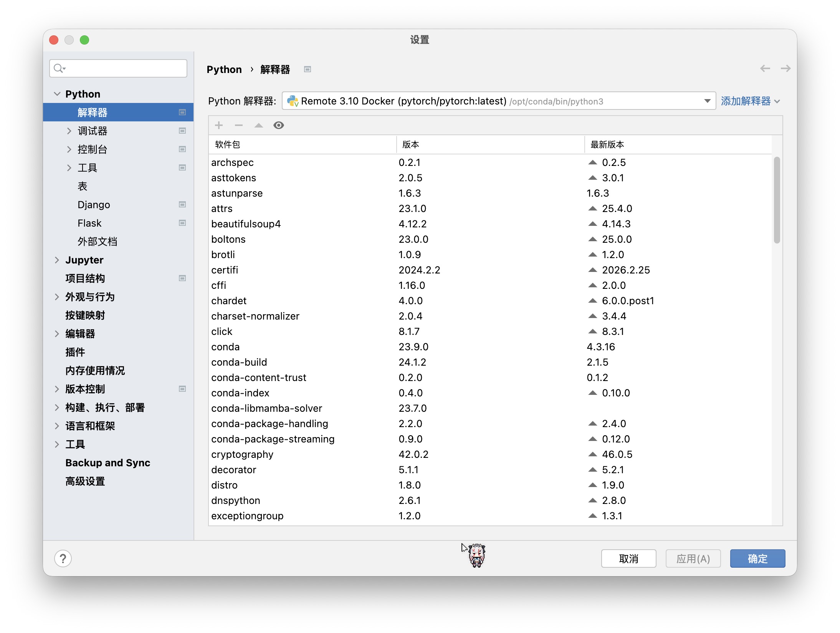Click the help question mark icon

click(x=63, y=558)
